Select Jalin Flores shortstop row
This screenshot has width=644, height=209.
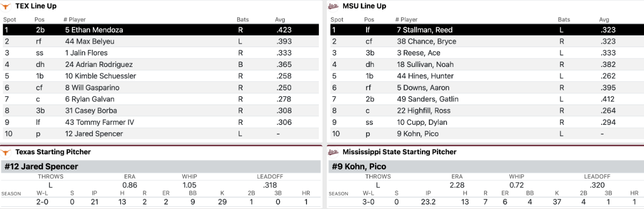coord(161,53)
